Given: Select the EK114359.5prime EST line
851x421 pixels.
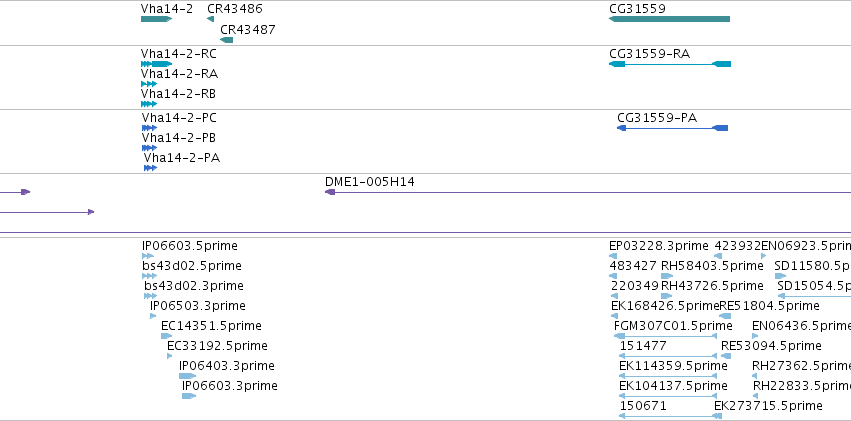Looking at the screenshot, I should click(668, 376).
